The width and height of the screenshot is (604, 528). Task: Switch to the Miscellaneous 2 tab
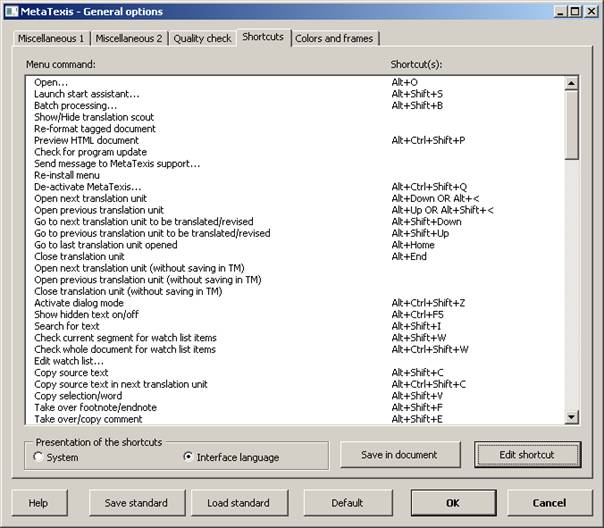129,39
